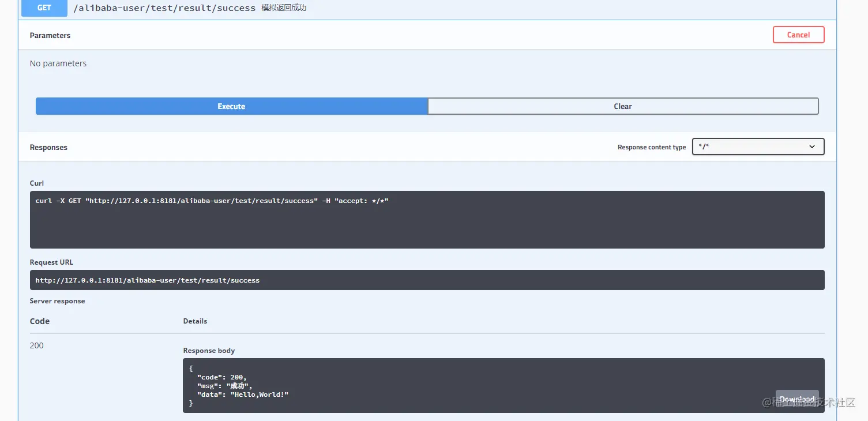This screenshot has width=868, height=421.
Task: Click the Server response label
Action: click(57, 300)
